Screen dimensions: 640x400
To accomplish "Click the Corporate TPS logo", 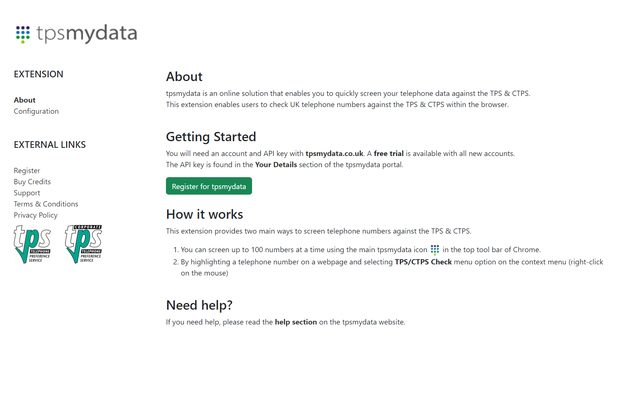I will coord(83,245).
